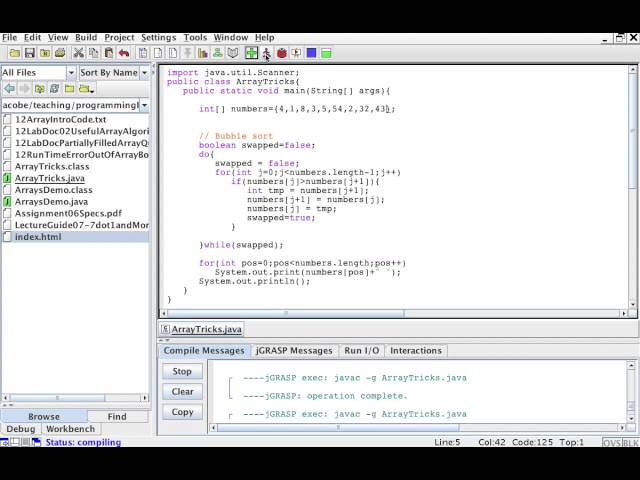
Task: Switch to the jGRASP Messages tab
Action: point(294,351)
